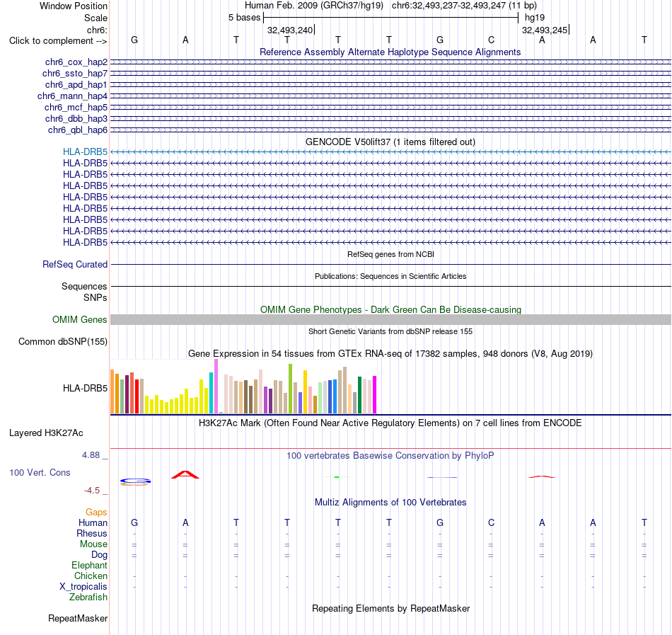The image size is (672, 635).
Task: Click the 'chr6:' ruler label
Action: [97, 30]
